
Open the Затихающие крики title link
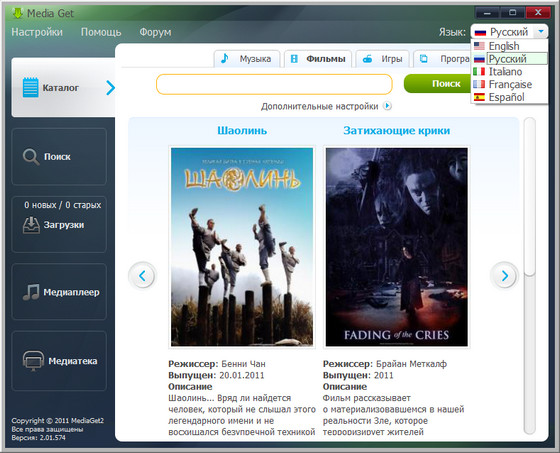point(396,130)
